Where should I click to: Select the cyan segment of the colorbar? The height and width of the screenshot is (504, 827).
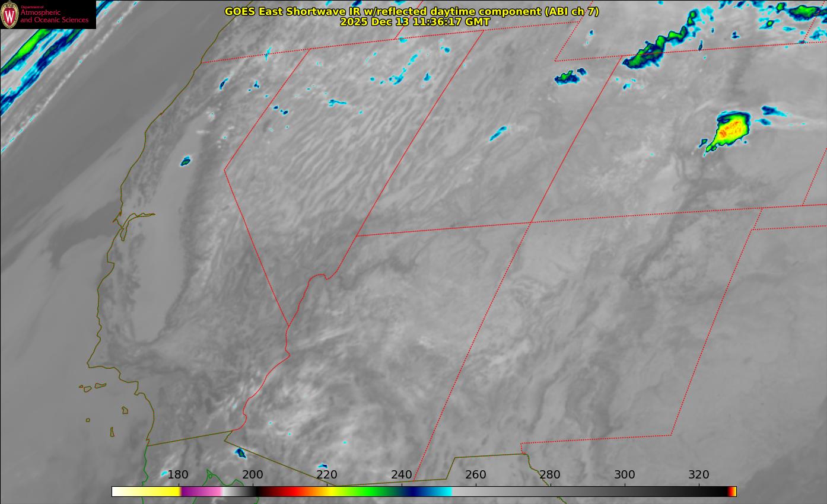click(442, 492)
